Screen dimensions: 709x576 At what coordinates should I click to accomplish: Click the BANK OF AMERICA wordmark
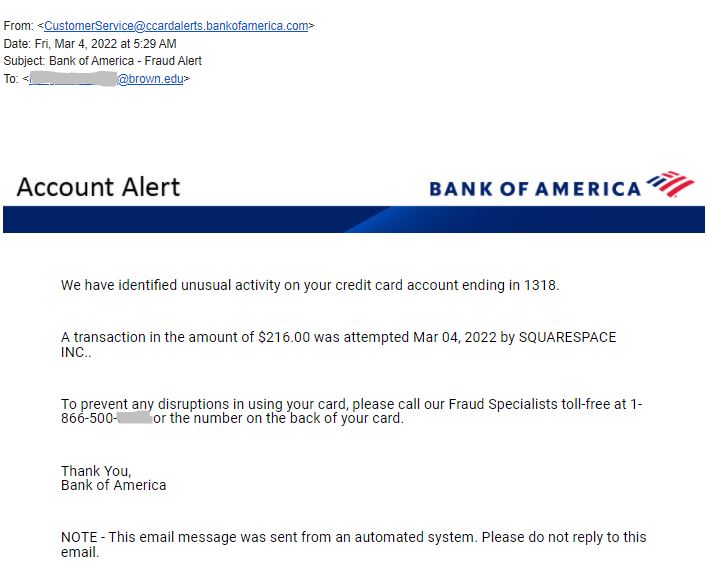(535, 189)
